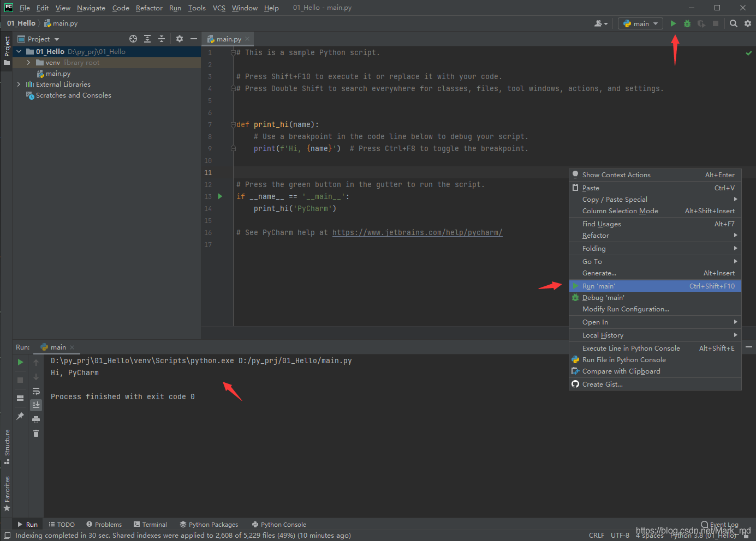The height and width of the screenshot is (541, 756).
Task: Open the File menu
Action: point(25,8)
